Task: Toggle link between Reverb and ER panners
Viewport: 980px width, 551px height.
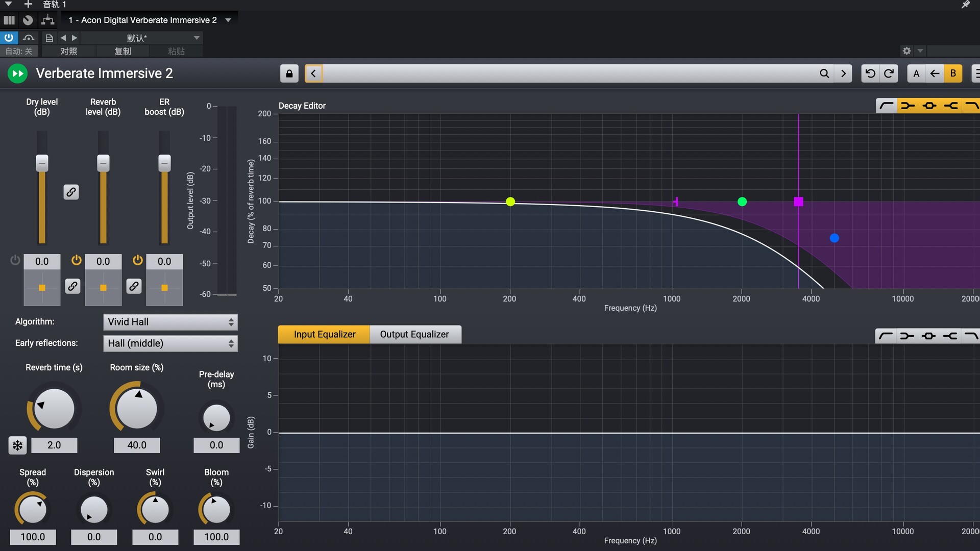Action: [134, 286]
